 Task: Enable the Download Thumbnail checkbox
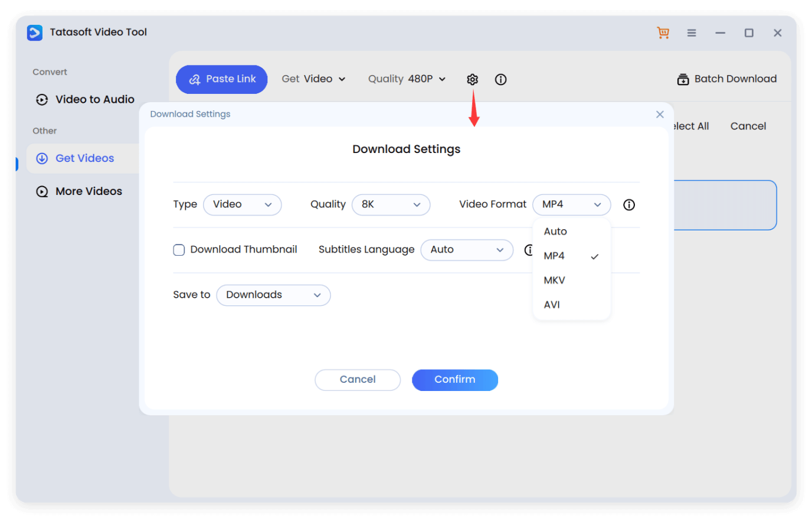coord(179,250)
